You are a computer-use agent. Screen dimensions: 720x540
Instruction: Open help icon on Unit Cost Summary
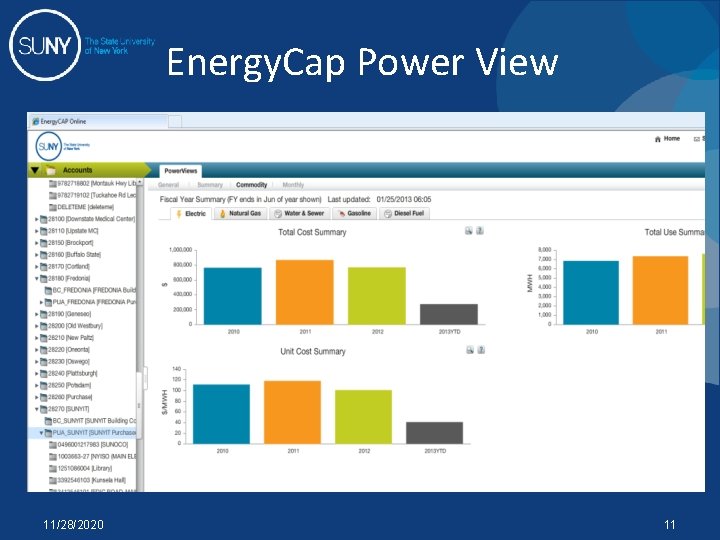click(481, 350)
